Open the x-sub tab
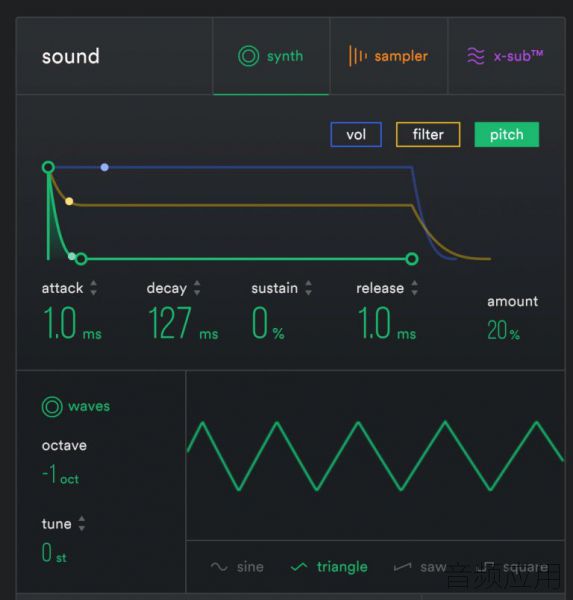 [x=506, y=56]
